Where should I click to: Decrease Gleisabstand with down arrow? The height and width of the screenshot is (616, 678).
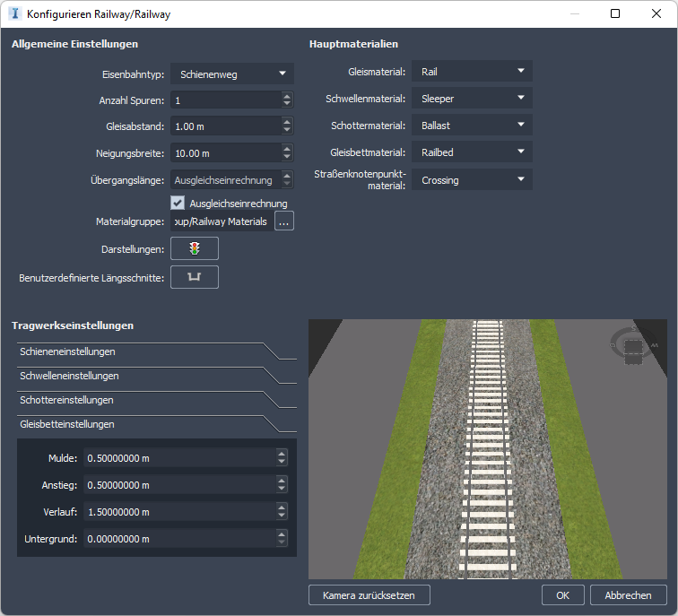tap(287, 130)
